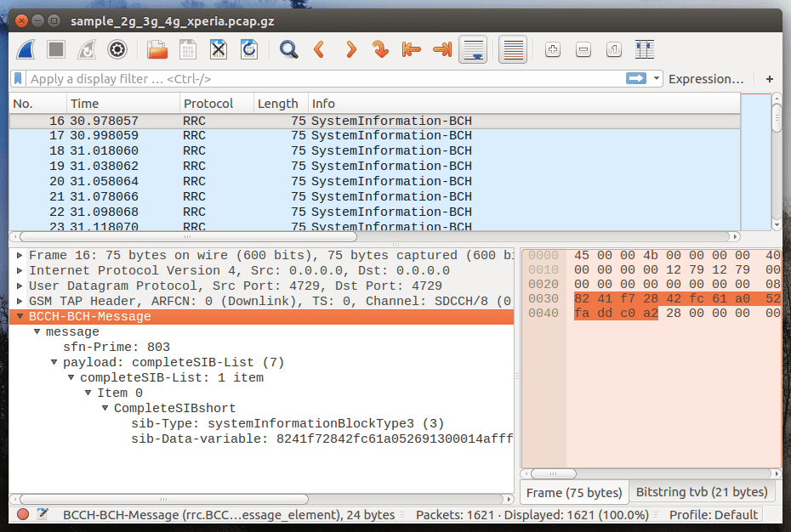This screenshot has height=532, width=791.
Task: Jump to the first packet
Action: 412,49
